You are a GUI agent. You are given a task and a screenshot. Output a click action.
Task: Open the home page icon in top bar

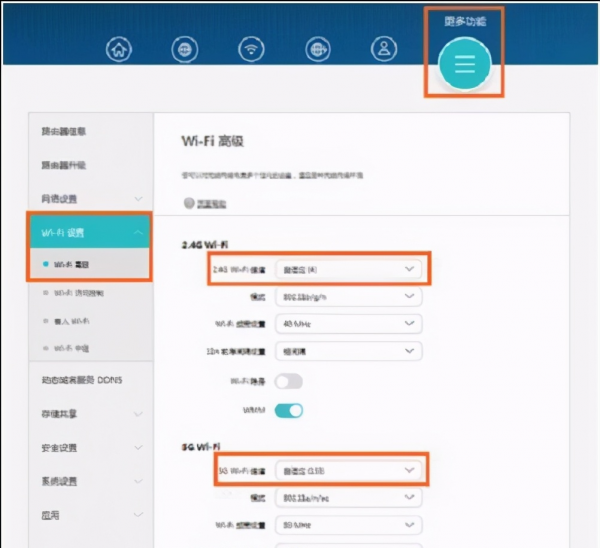point(119,49)
